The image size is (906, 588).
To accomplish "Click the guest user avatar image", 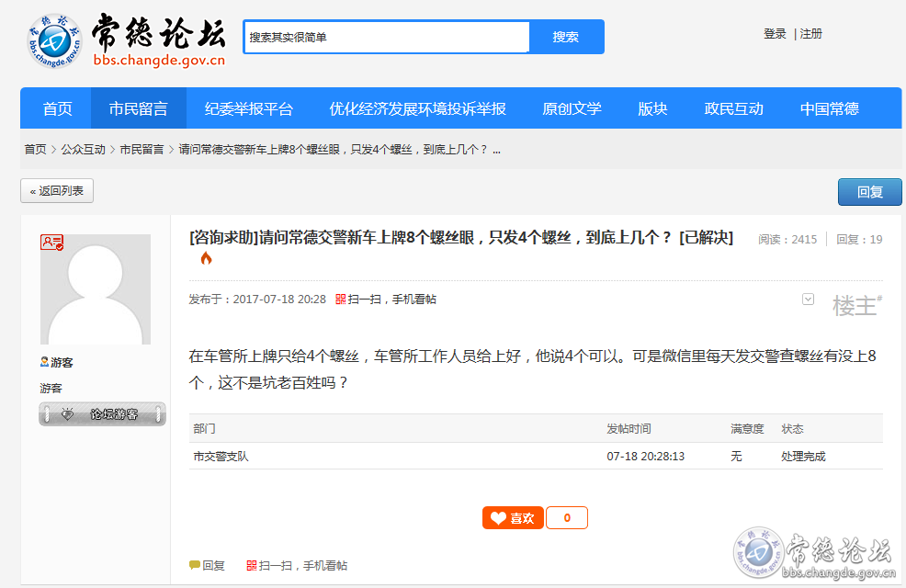I will click(x=95, y=289).
